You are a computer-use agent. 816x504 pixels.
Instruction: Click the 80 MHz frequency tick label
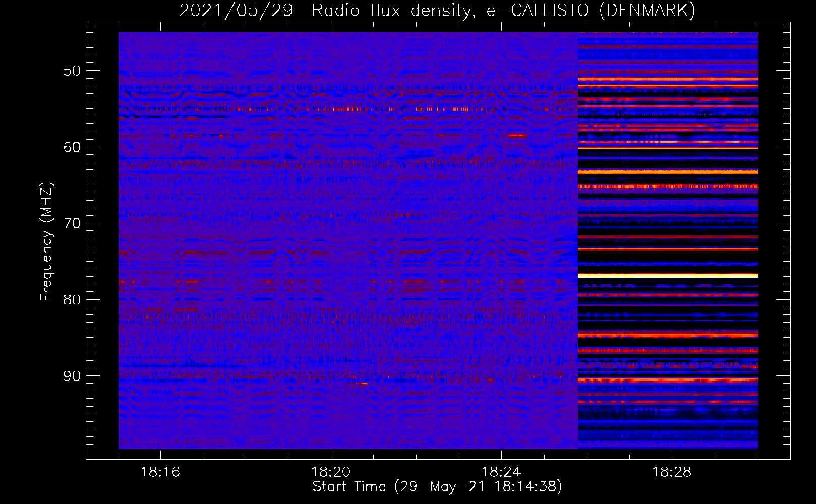(x=72, y=300)
